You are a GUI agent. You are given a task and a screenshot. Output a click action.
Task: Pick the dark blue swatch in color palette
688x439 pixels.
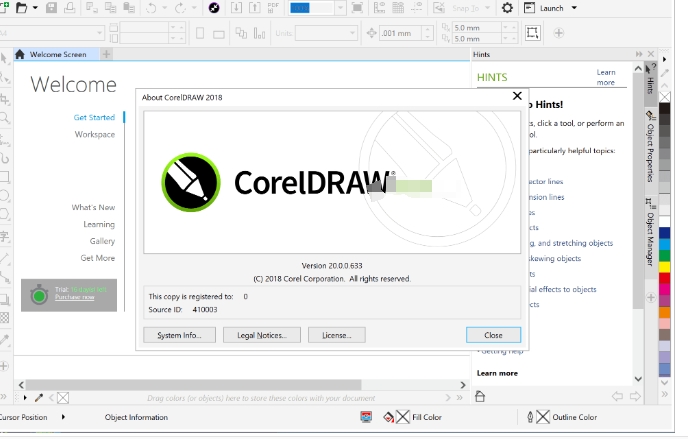(x=665, y=232)
